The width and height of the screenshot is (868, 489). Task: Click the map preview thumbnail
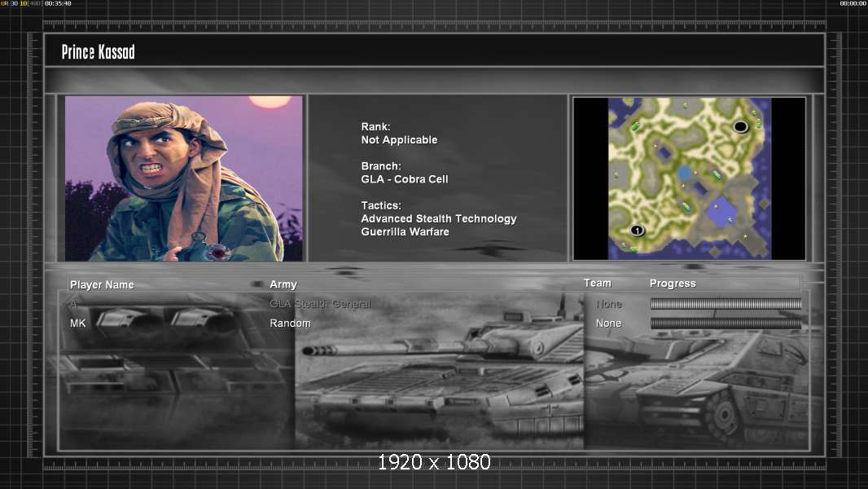(689, 178)
